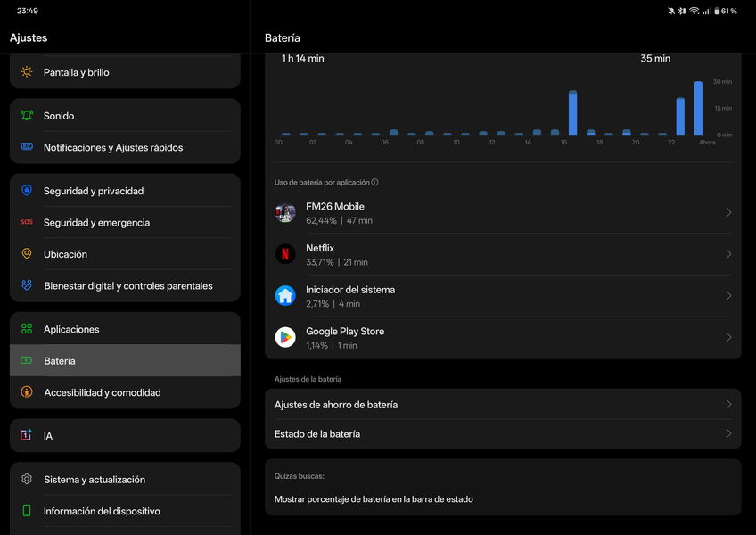
Task: Tap the Seguridad y privacidad shield icon
Action: [27, 191]
